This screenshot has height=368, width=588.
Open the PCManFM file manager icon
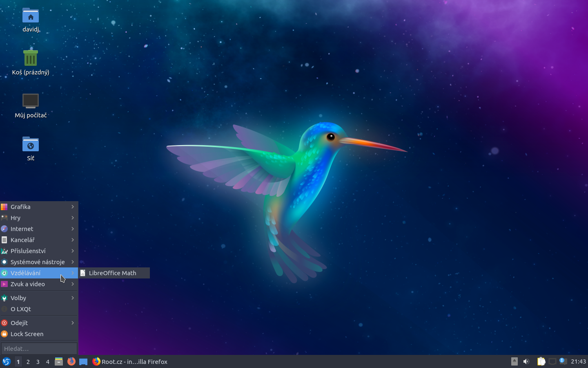coord(59,361)
